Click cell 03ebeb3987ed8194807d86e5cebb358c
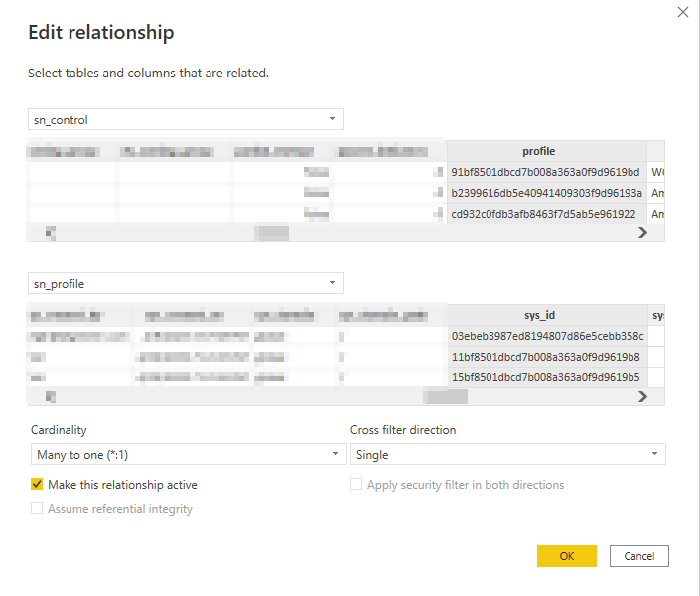 point(547,336)
